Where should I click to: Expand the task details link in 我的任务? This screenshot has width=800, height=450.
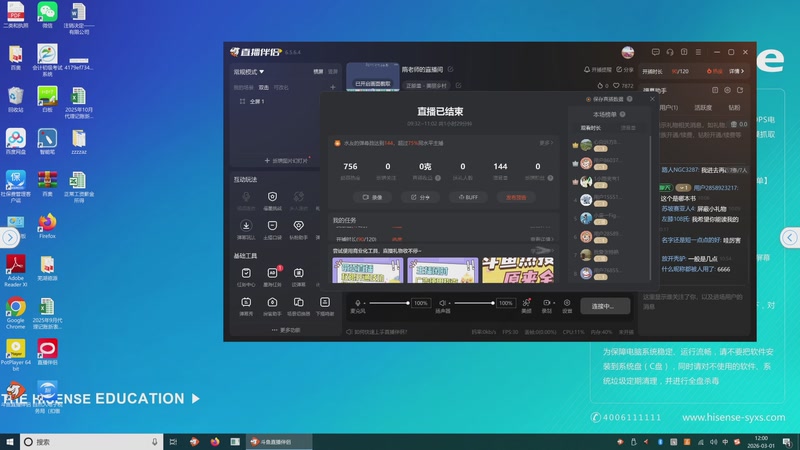[542, 239]
